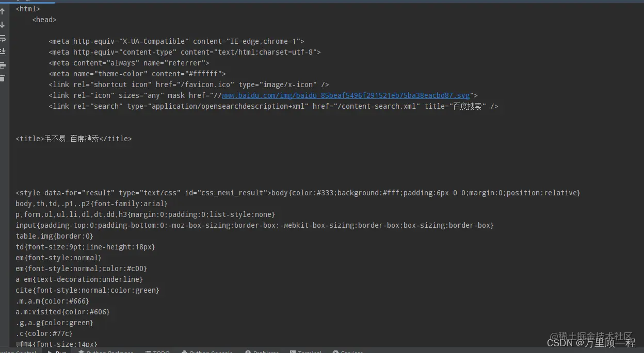Viewport: 644px width, 353px height.
Task: Open the TODO tool window tab
Action: [x=157, y=351]
